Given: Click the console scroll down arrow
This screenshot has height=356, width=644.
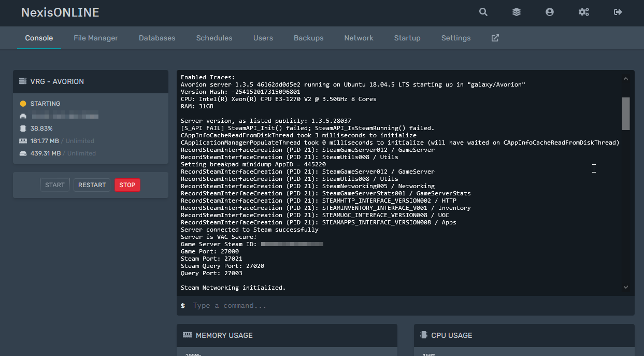Looking at the screenshot, I should 626,287.
